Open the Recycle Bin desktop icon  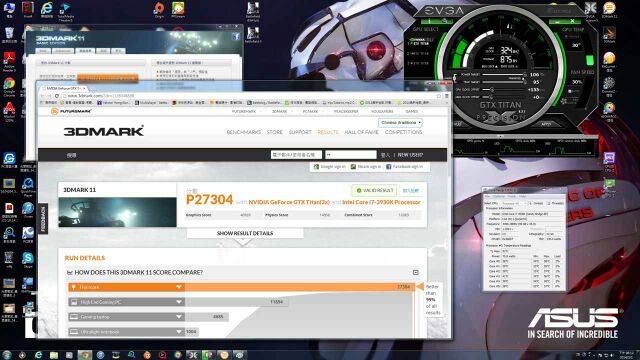[9, 34]
